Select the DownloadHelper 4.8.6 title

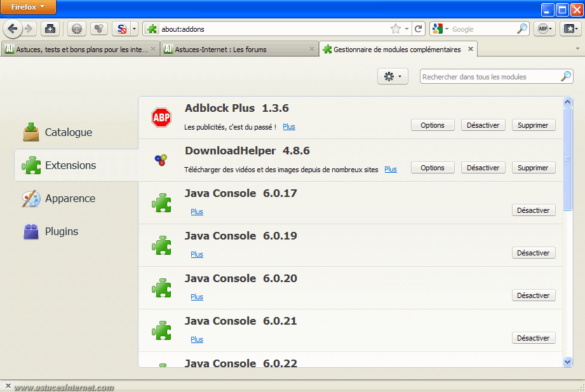(247, 151)
